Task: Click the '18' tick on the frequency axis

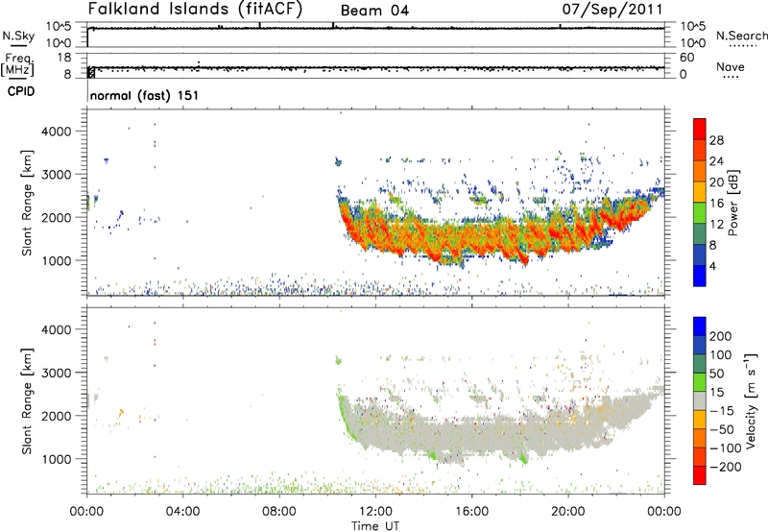Action: (63, 58)
